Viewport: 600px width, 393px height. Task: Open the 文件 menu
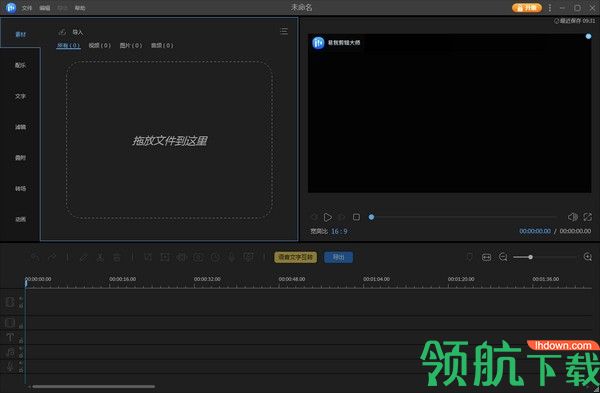click(27, 8)
